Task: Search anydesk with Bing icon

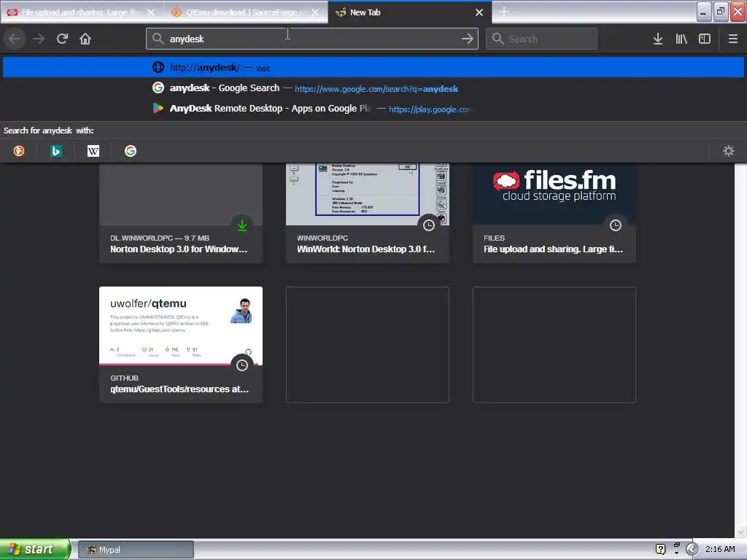Action: [x=56, y=151]
